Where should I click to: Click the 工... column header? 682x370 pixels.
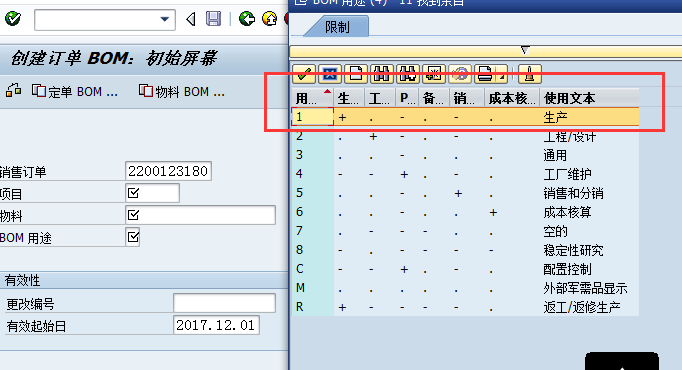click(x=380, y=98)
